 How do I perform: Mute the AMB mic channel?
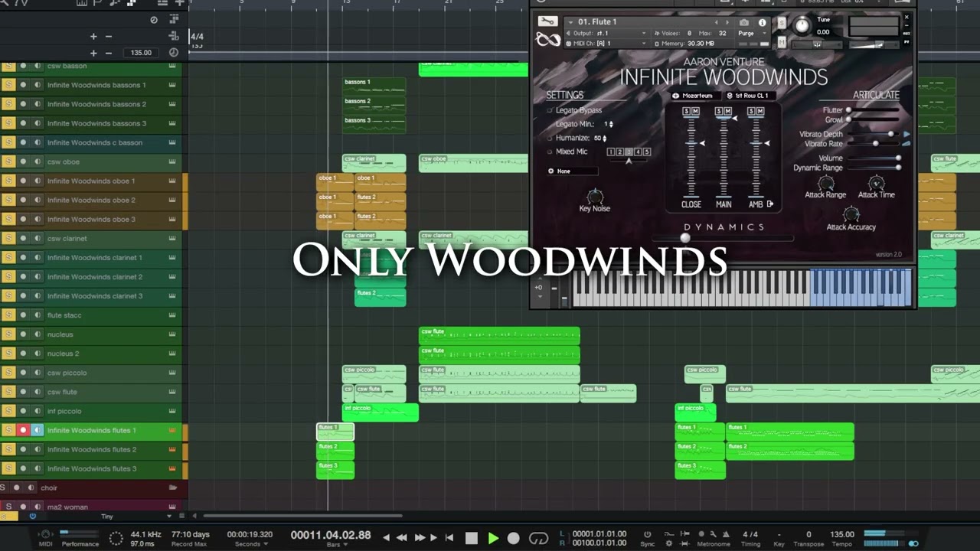point(759,112)
